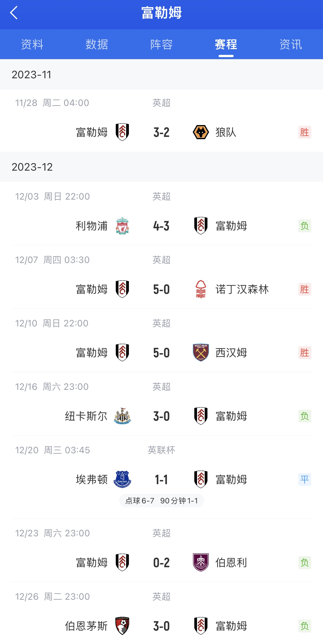Tap the 诺丁汉森林 team name
This screenshot has width=323, height=644.
tap(242, 289)
